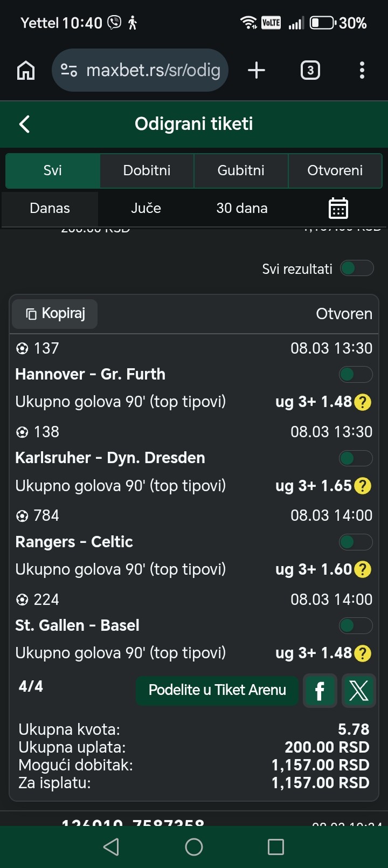Image resolution: width=388 pixels, height=868 pixels.
Task: Tap help icon for Hannover odds 1.48
Action: point(363,402)
